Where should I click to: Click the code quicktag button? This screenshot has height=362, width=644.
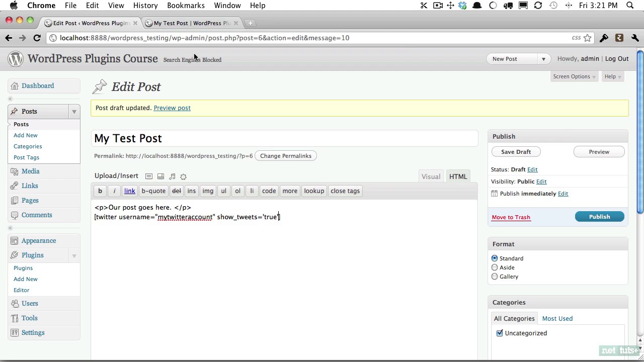click(269, 191)
